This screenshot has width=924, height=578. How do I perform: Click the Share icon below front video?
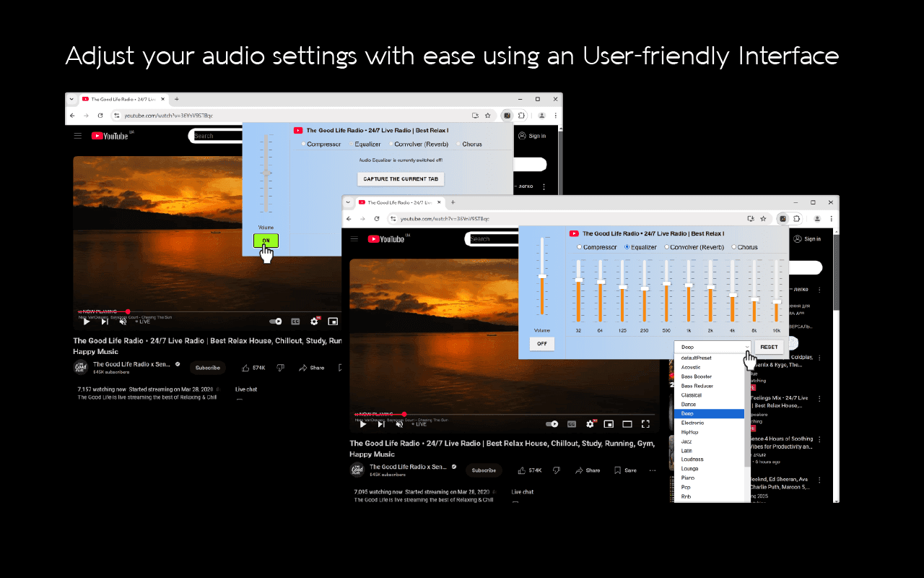579,470
